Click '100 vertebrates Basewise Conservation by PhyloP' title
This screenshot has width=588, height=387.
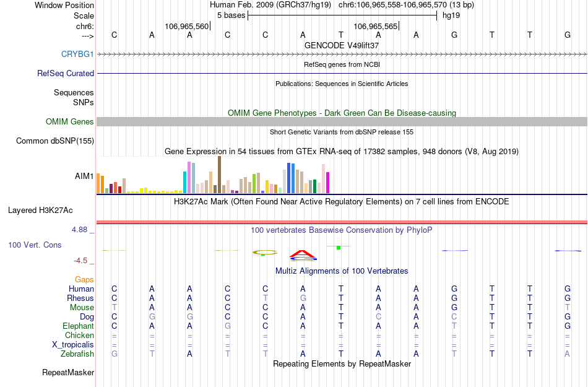(342, 230)
